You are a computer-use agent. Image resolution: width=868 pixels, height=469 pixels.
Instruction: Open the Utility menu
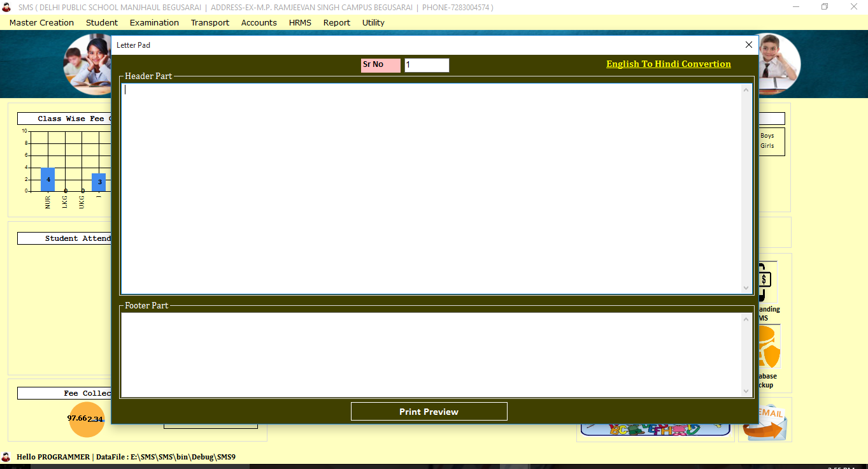click(x=373, y=22)
